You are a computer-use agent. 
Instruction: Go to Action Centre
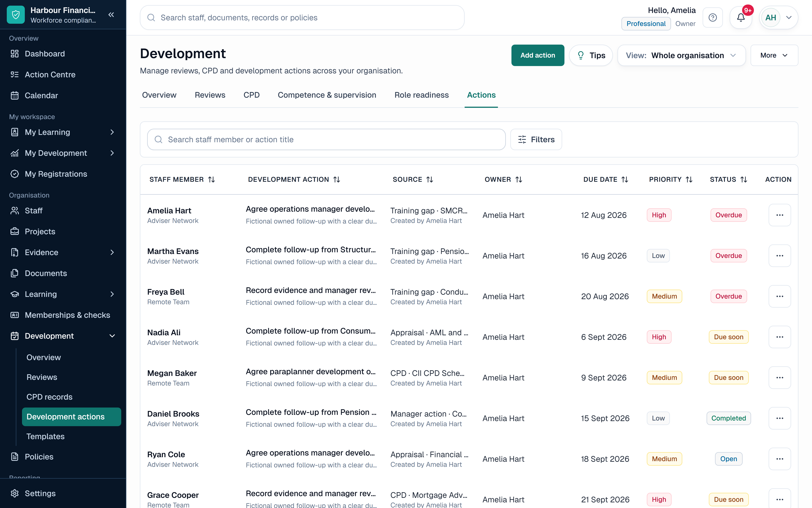point(63,75)
